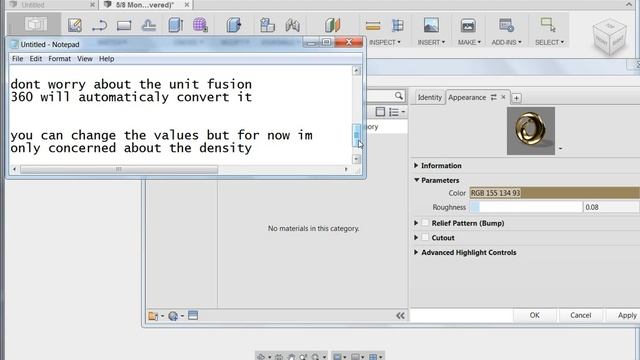Expand the Cutout section arrow
The height and width of the screenshot is (360, 640).
[416, 238]
